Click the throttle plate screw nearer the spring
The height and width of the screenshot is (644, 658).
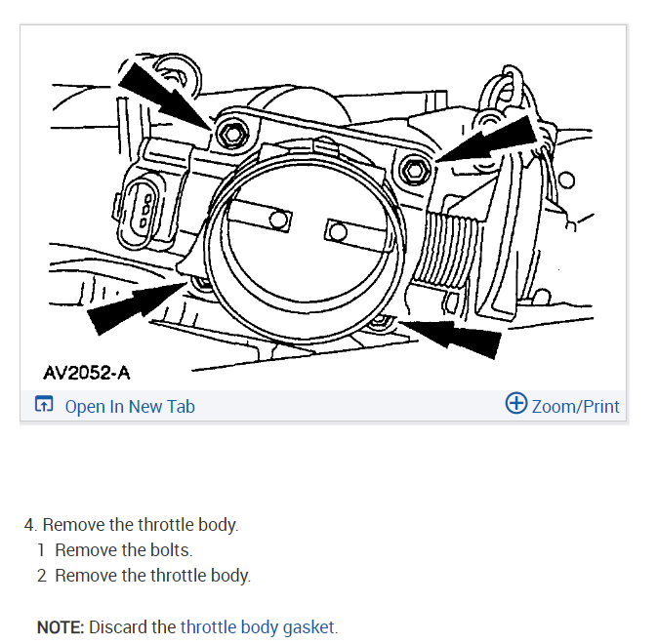pyautogui.click(x=338, y=231)
